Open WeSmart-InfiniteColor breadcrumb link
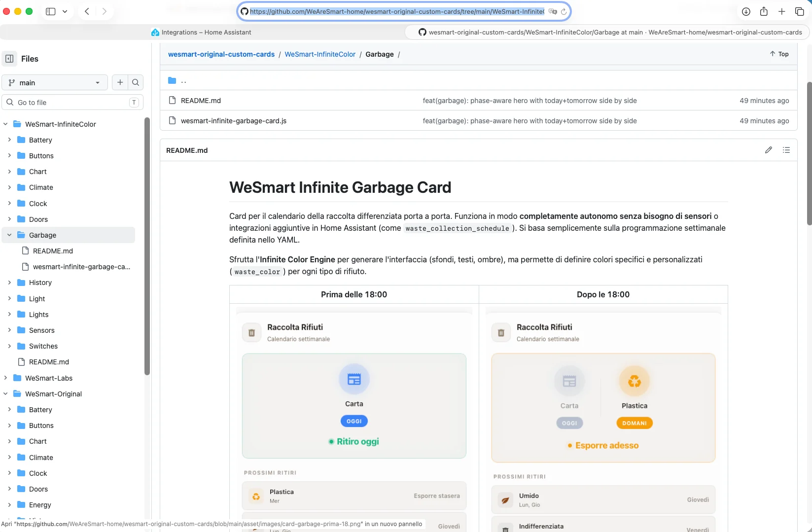 [x=320, y=54]
